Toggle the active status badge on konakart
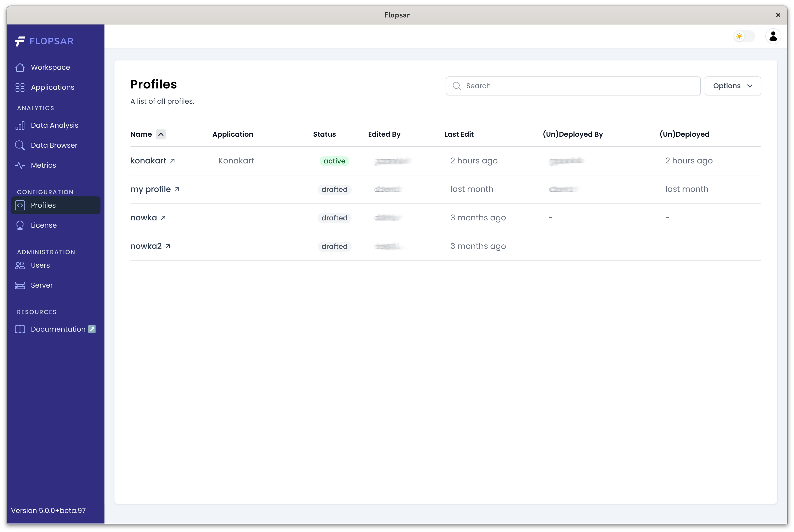Screen dimensions: 794x532 (x=334, y=161)
